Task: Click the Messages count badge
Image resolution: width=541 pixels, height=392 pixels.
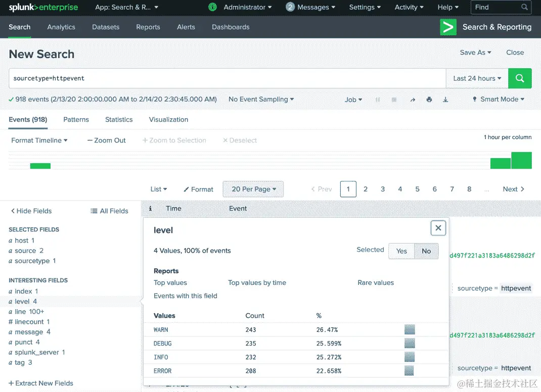Action: pos(290,7)
